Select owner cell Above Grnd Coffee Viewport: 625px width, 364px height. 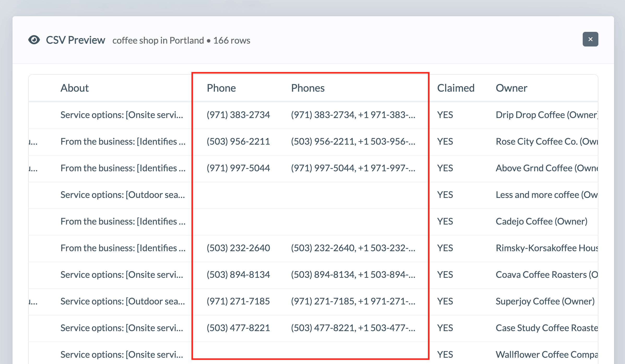tap(547, 168)
